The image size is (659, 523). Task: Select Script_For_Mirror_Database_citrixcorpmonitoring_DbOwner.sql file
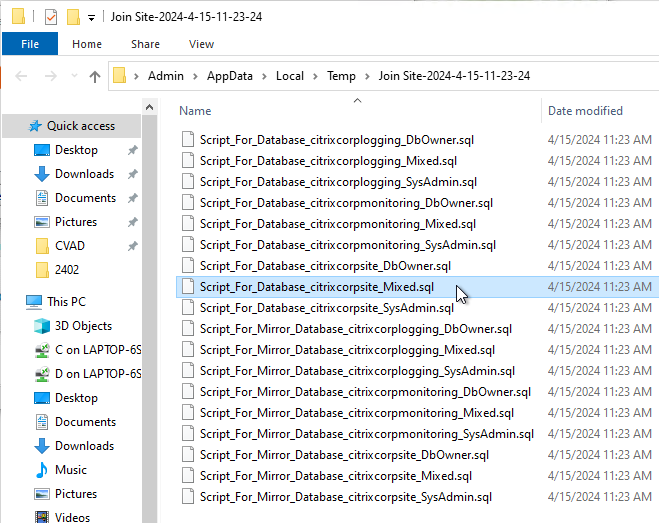point(365,392)
